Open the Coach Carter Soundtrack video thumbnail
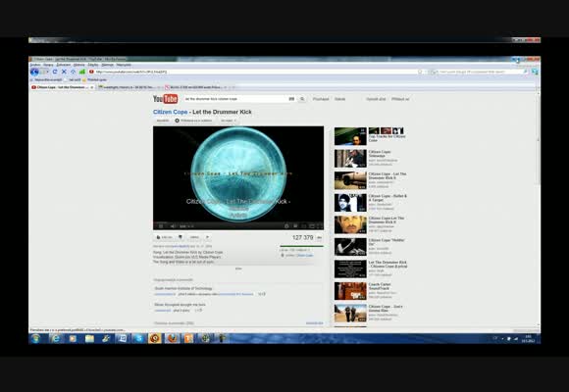The width and height of the screenshot is (569, 392). pos(350,291)
